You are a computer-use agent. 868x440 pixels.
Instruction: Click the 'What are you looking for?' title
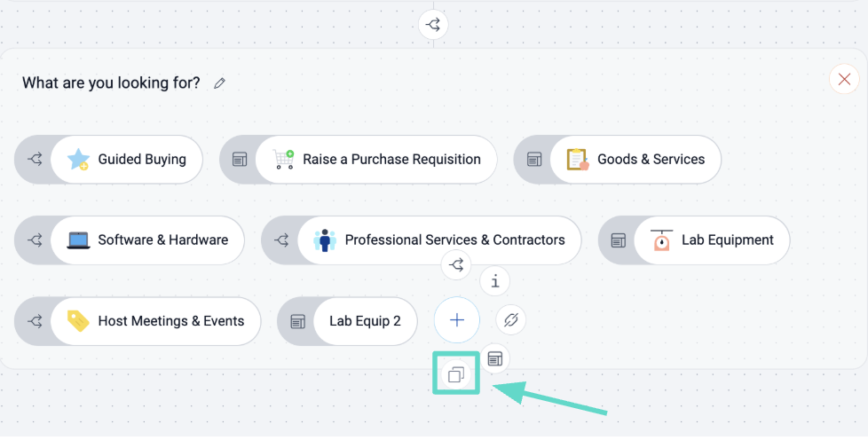tap(111, 83)
